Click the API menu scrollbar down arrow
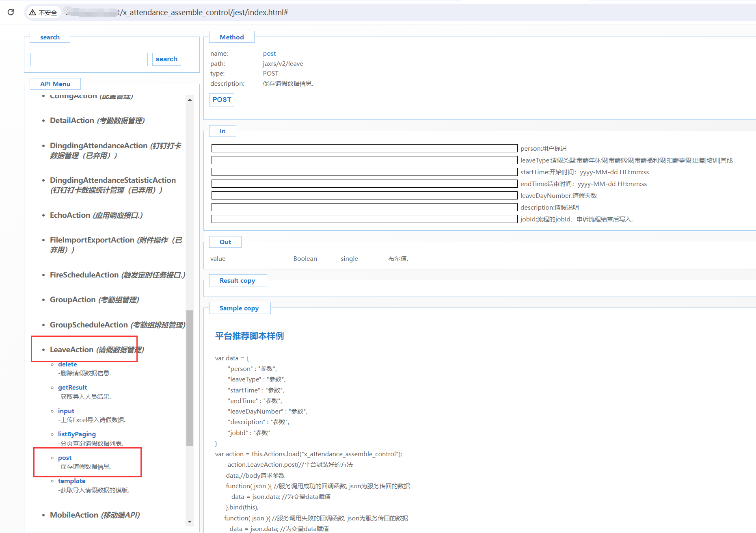 click(190, 522)
